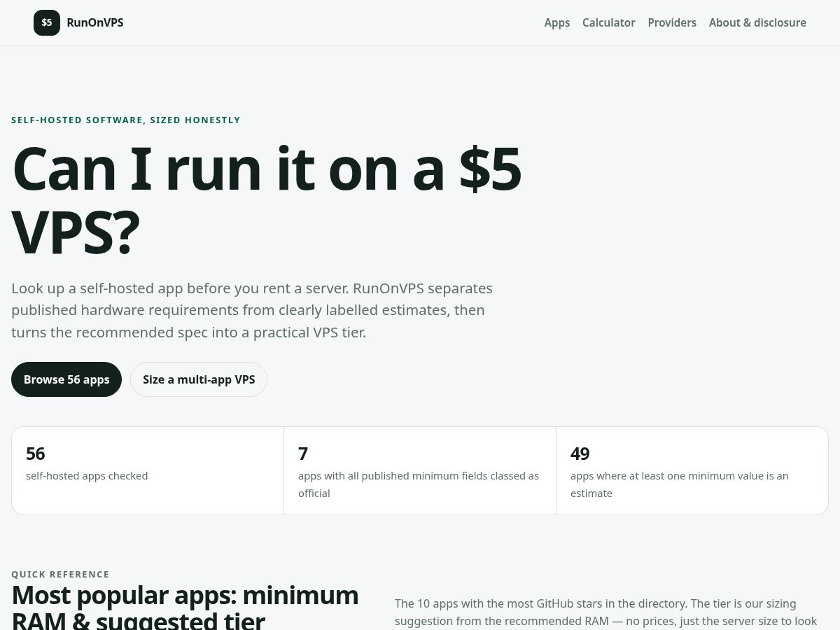Screen dimensions: 840x630
Task: Open the RunOnVPS home link
Action: [78, 22]
